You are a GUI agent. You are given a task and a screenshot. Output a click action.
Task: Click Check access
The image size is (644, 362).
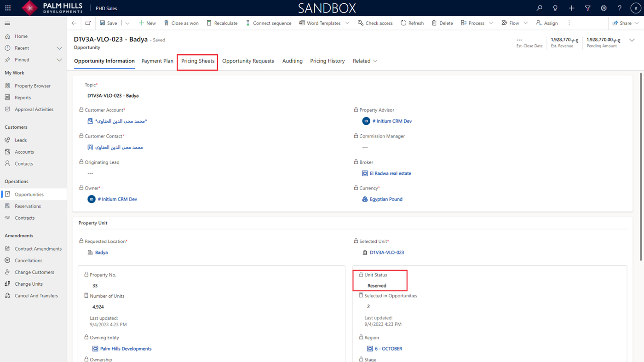coord(375,23)
